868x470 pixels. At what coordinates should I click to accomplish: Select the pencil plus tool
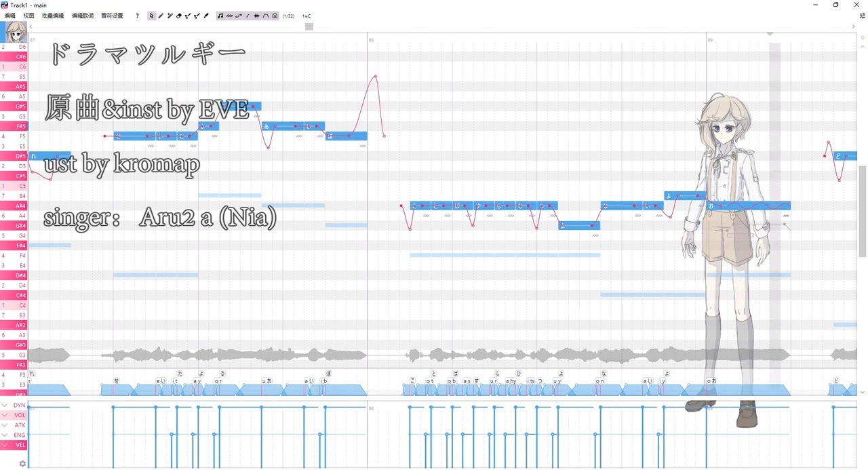point(170,16)
